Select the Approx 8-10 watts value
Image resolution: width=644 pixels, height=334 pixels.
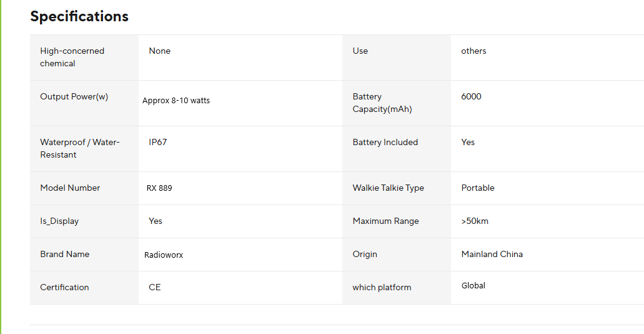coord(176,101)
